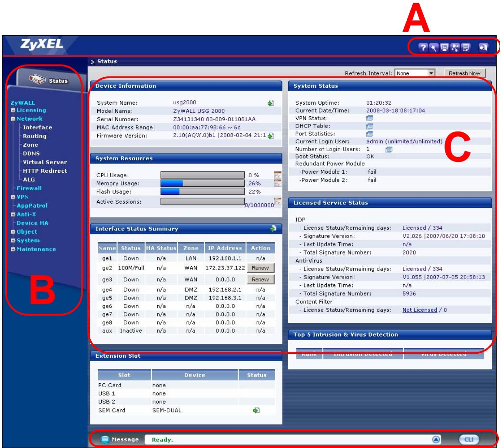Click Renew for interface ge2
Viewport: 501px width, 448px height.
pyautogui.click(x=260, y=268)
